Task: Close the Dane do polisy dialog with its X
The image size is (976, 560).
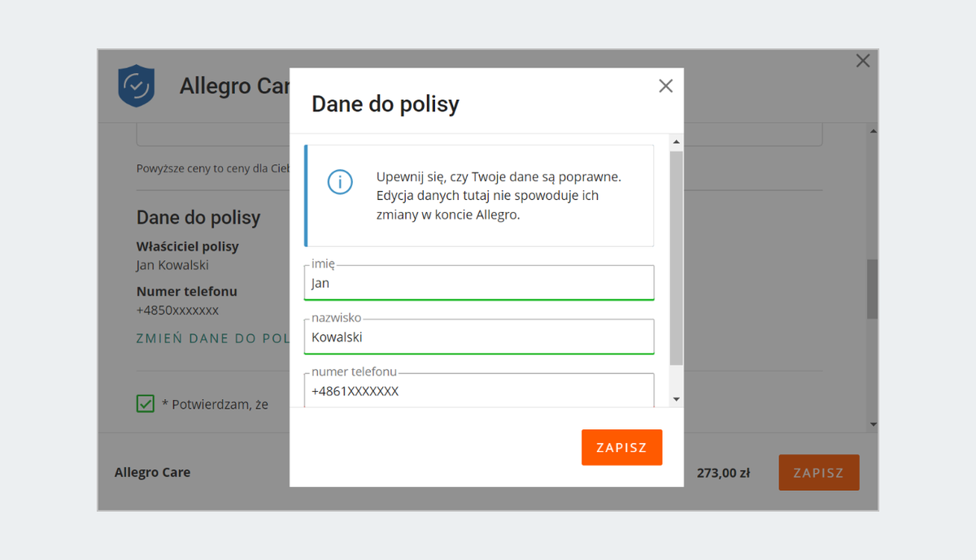Action: coord(665,85)
